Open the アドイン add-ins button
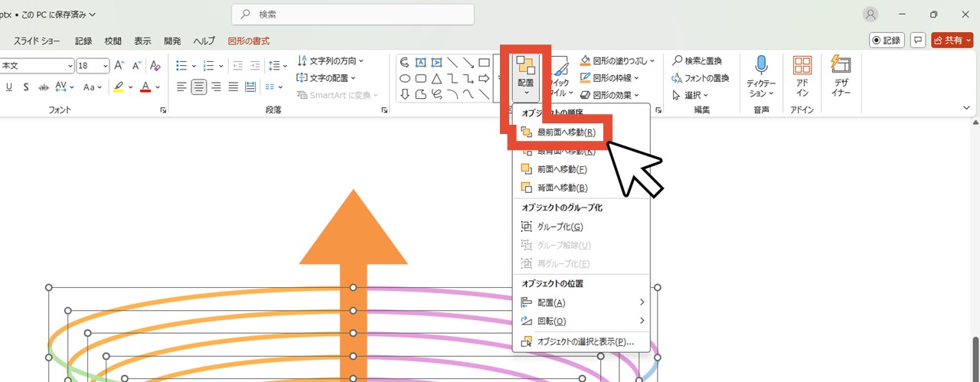 click(x=802, y=77)
